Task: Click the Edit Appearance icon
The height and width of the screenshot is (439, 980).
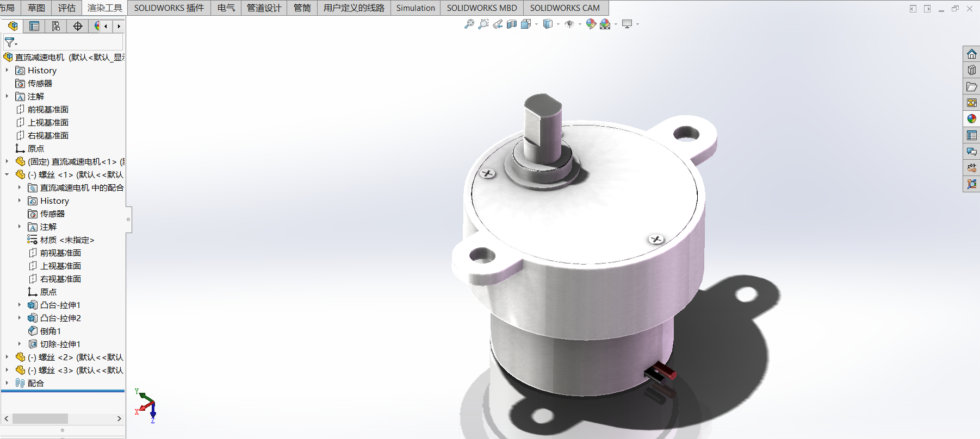Action: pos(591,24)
